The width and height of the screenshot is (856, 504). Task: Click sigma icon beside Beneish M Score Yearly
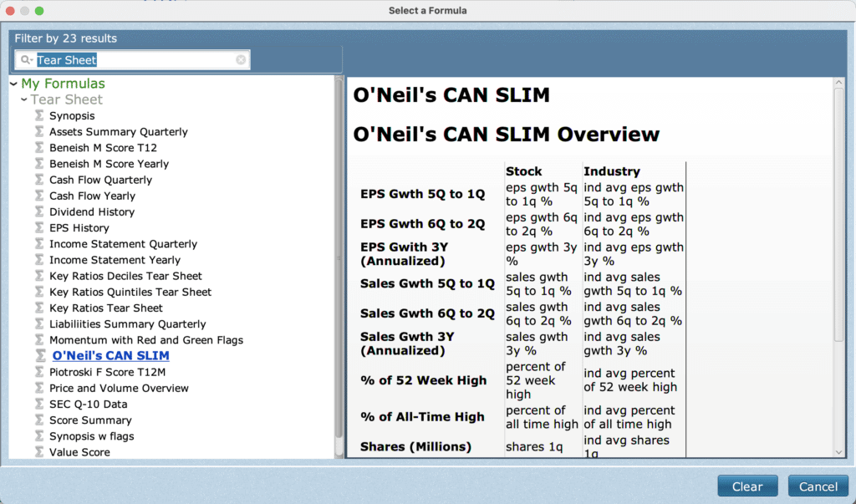[39, 163]
